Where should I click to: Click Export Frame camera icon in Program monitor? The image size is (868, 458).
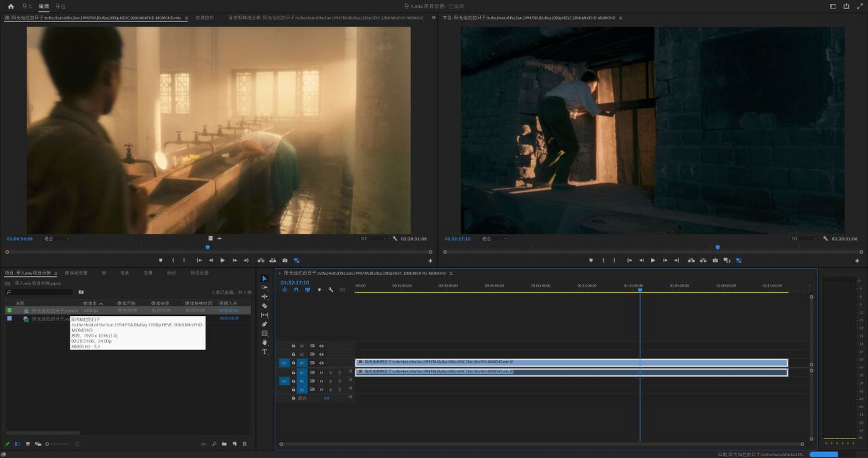point(715,260)
